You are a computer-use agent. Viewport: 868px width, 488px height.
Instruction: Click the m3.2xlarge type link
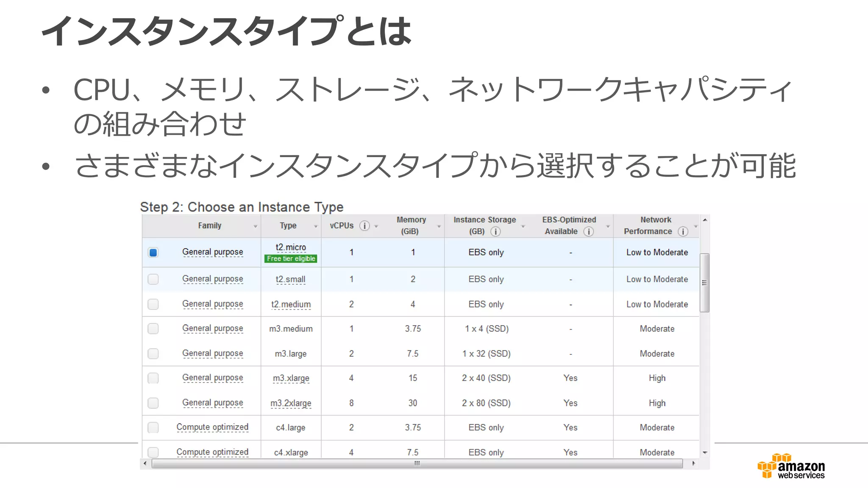[291, 403]
